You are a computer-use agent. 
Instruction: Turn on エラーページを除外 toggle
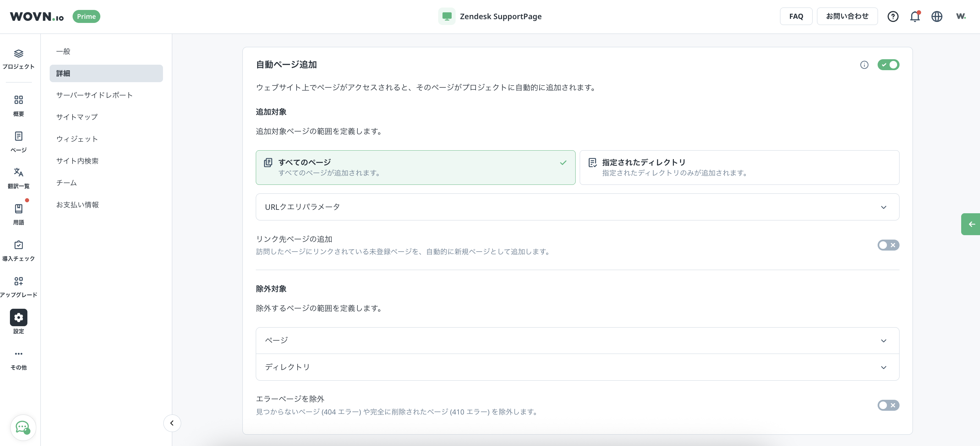click(x=888, y=405)
